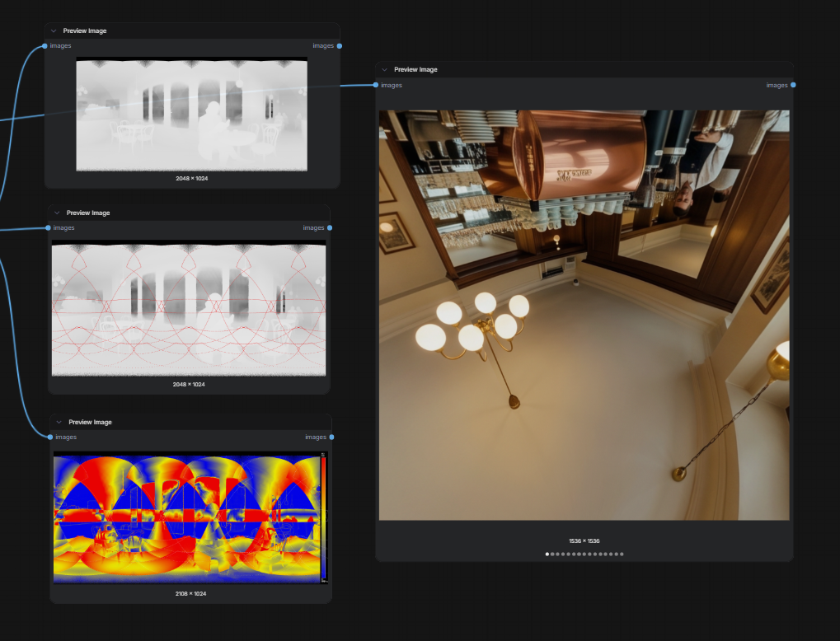Screen dimensions: 840x641
Task: Collapse the Preview Image node with red-lined depth map
Action: click(x=57, y=213)
